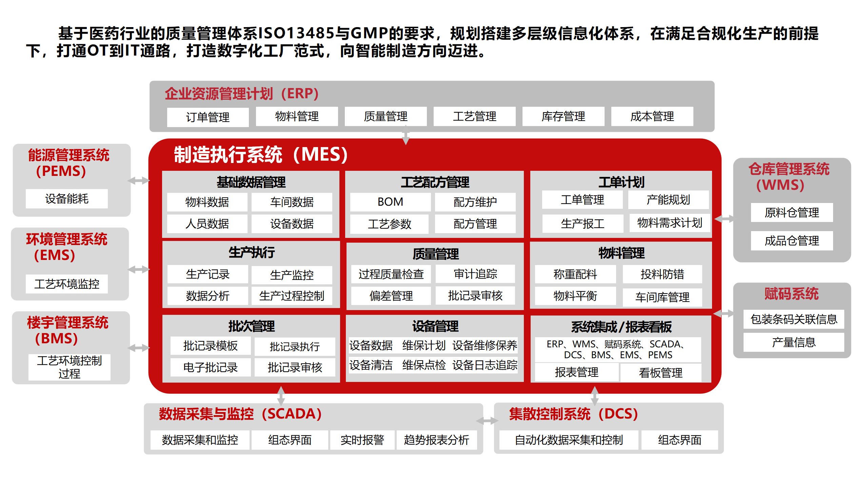Image resolution: width=868 pixels, height=488 pixels.
Task: Click the 工艺环境监控 box under EMS
Action: pos(67,284)
